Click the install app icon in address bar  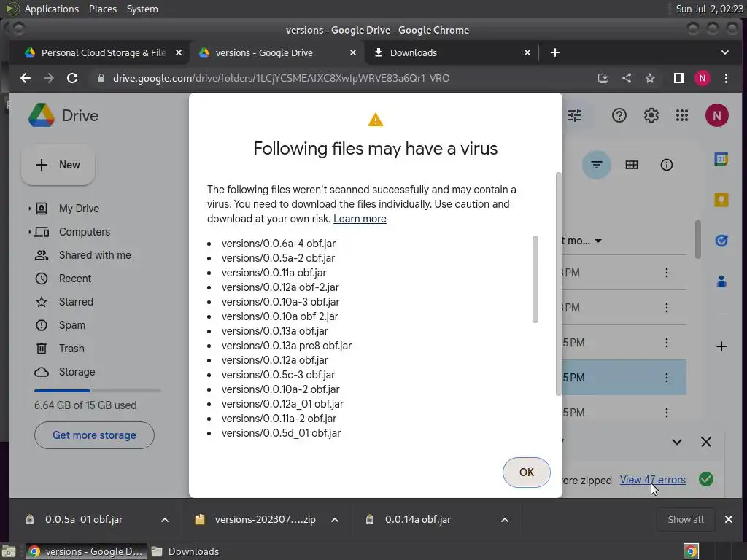603,78
